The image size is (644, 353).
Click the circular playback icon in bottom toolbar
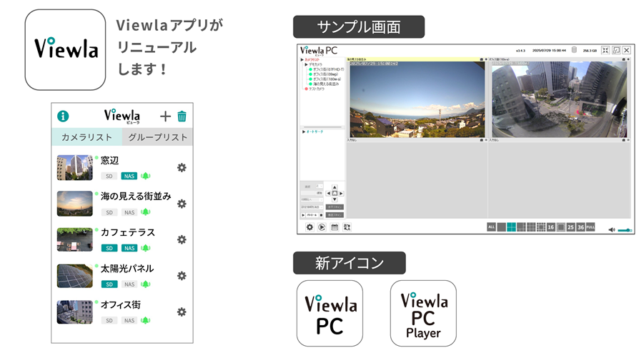point(322,227)
